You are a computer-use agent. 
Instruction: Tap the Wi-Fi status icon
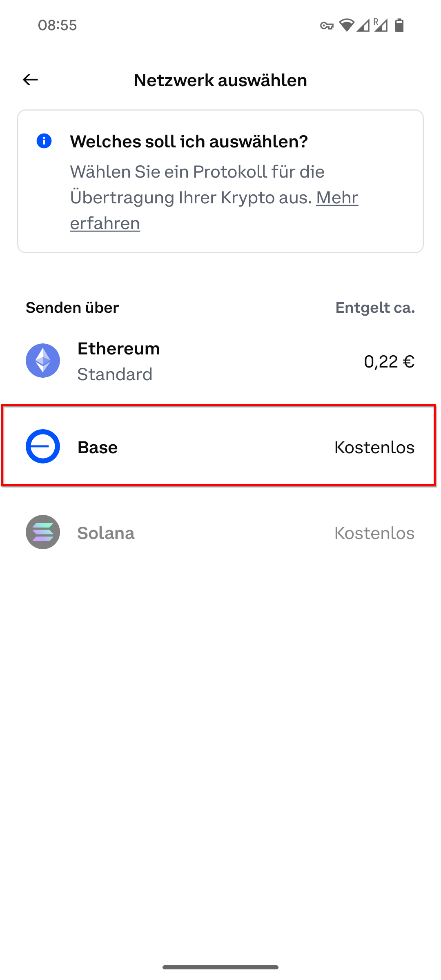[346, 25]
